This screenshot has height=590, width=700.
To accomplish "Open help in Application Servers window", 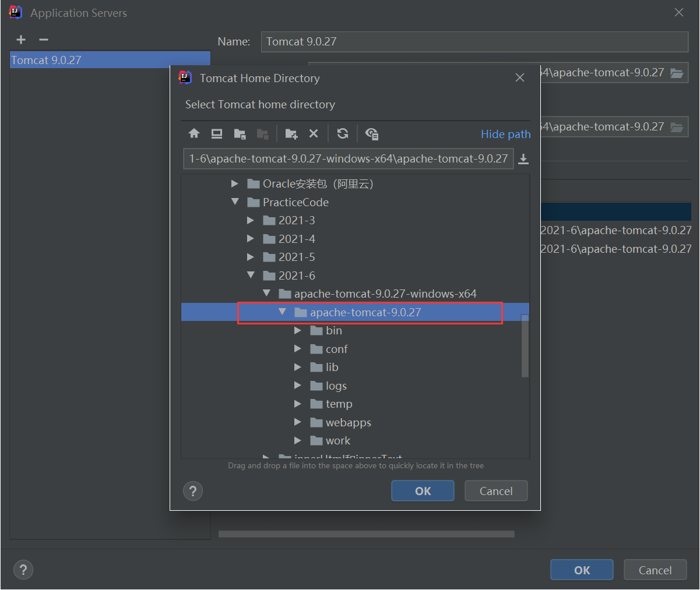I will pos(23,570).
